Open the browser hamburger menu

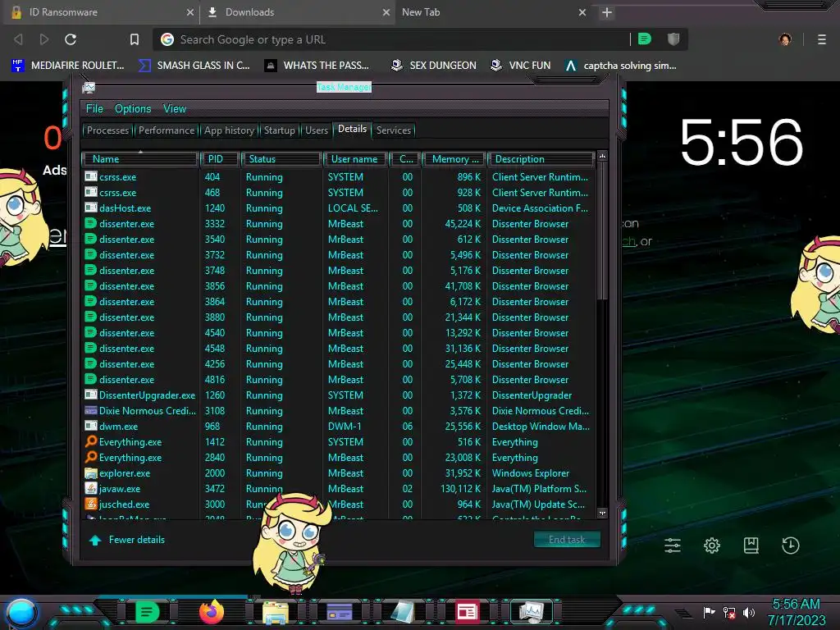tap(822, 39)
